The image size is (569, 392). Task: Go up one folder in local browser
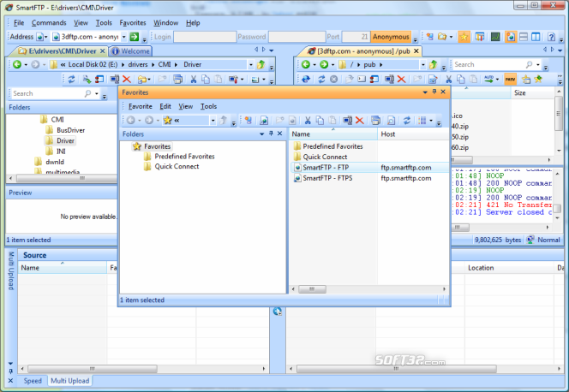point(261,64)
